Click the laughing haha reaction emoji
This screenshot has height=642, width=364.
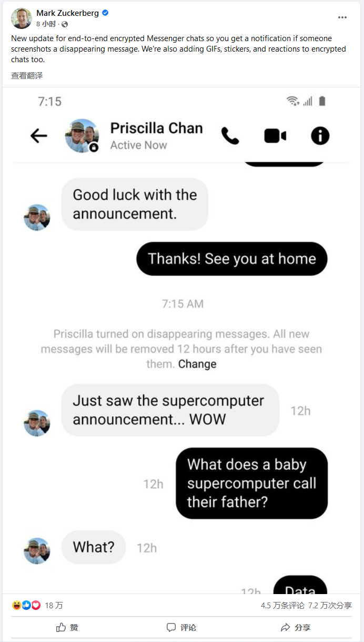point(17,605)
